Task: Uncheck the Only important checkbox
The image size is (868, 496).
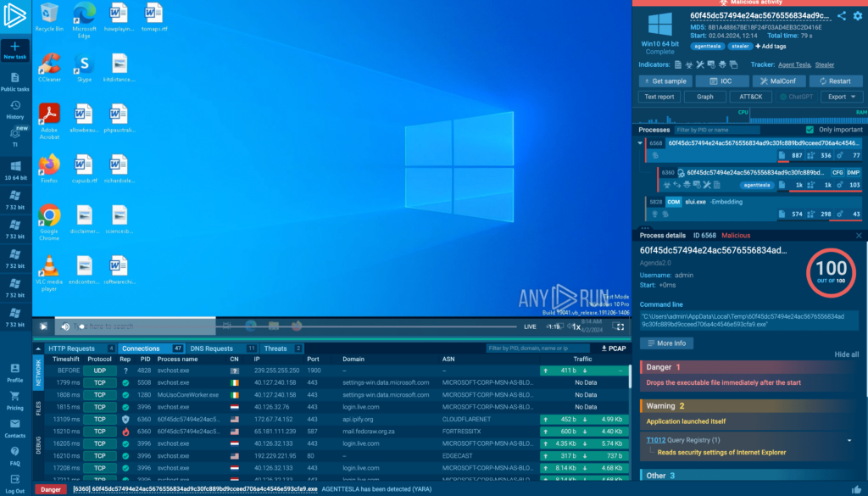Action: pyautogui.click(x=811, y=130)
